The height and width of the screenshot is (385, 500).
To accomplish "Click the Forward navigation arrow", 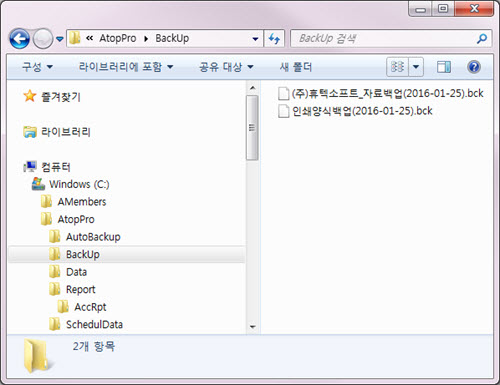I will [43, 39].
